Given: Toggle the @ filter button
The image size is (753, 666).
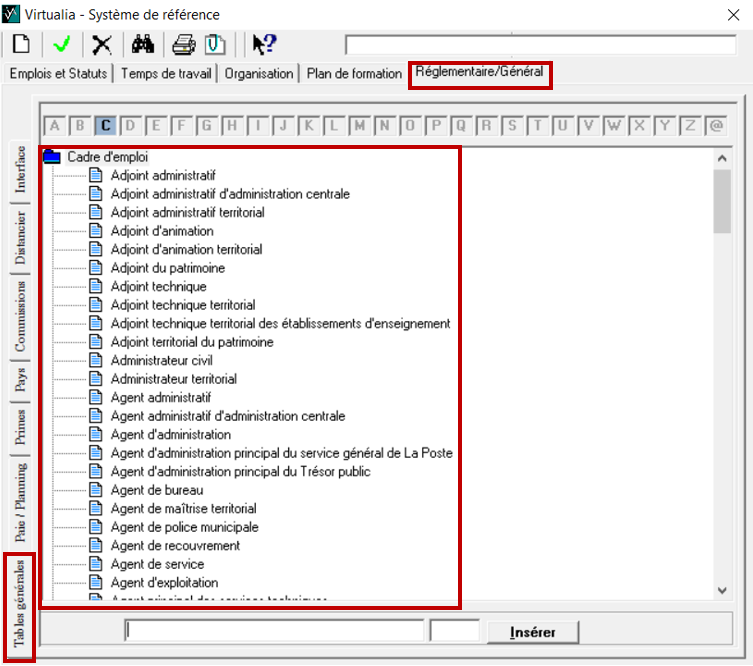Looking at the screenshot, I should click(x=716, y=126).
